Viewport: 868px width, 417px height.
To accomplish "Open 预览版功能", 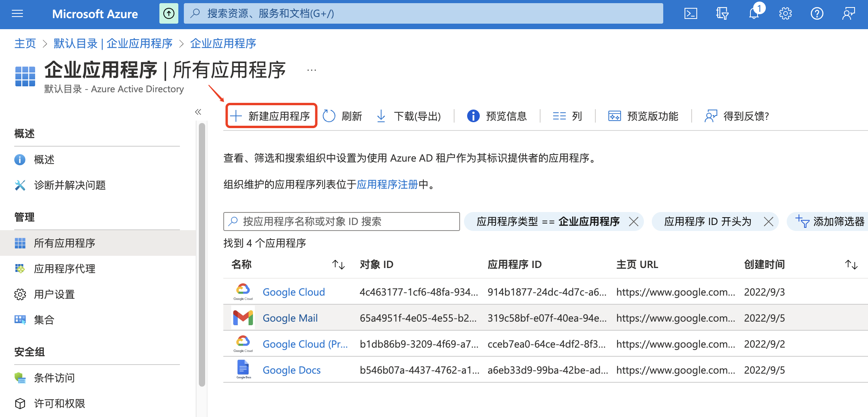I will pyautogui.click(x=643, y=116).
